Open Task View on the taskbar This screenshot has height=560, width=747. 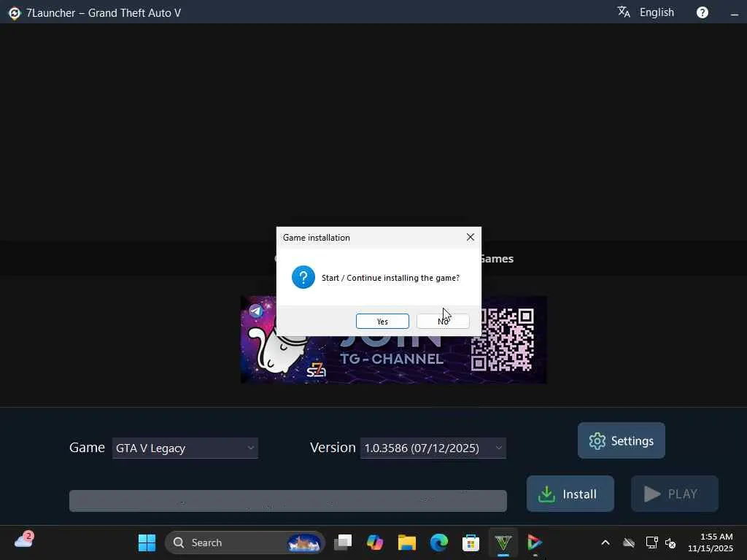pos(343,542)
